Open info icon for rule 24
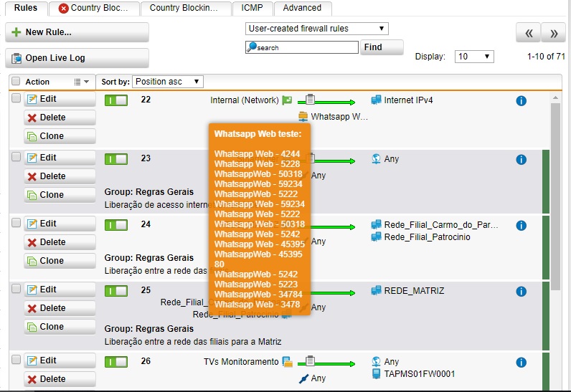 [x=521, y=226]
